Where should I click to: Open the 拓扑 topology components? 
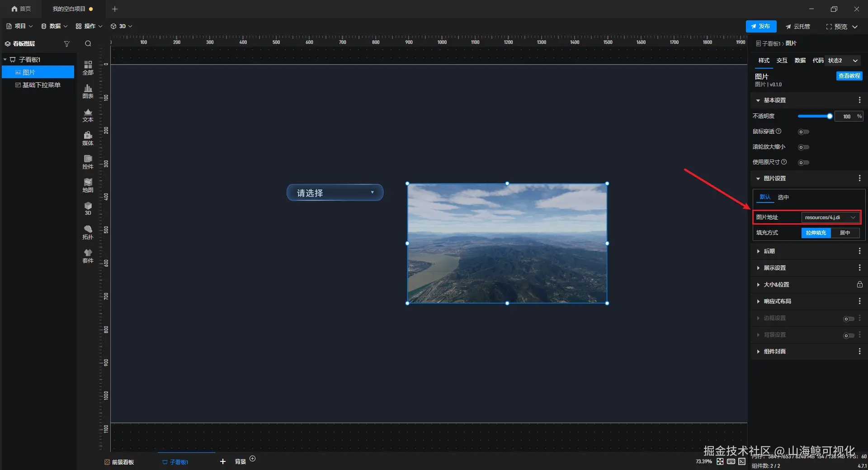click(88, 232)
